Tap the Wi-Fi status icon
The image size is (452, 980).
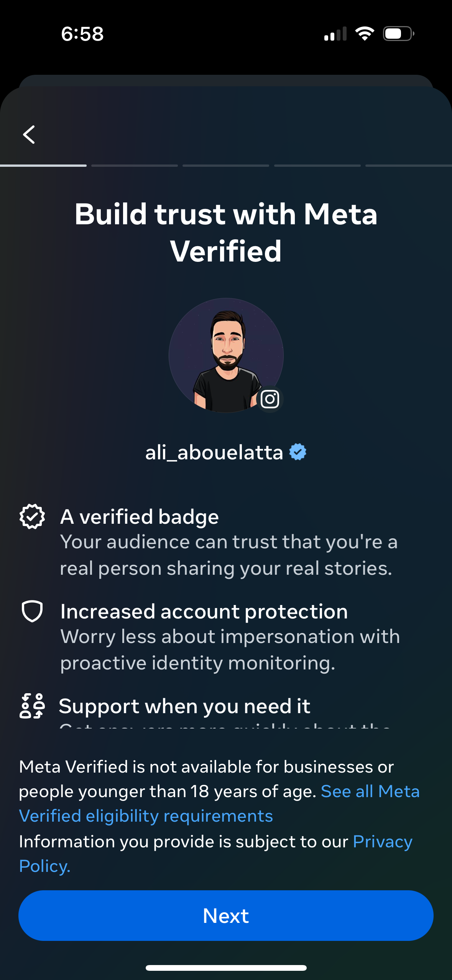[365, 34]
